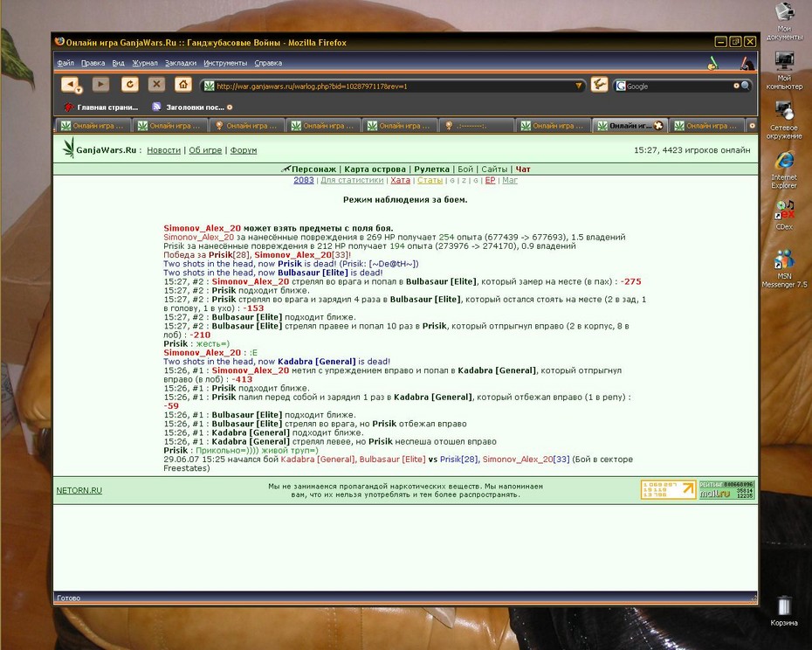
Task: Launch Internet Explorer from desktop
Action: (784, 170)
